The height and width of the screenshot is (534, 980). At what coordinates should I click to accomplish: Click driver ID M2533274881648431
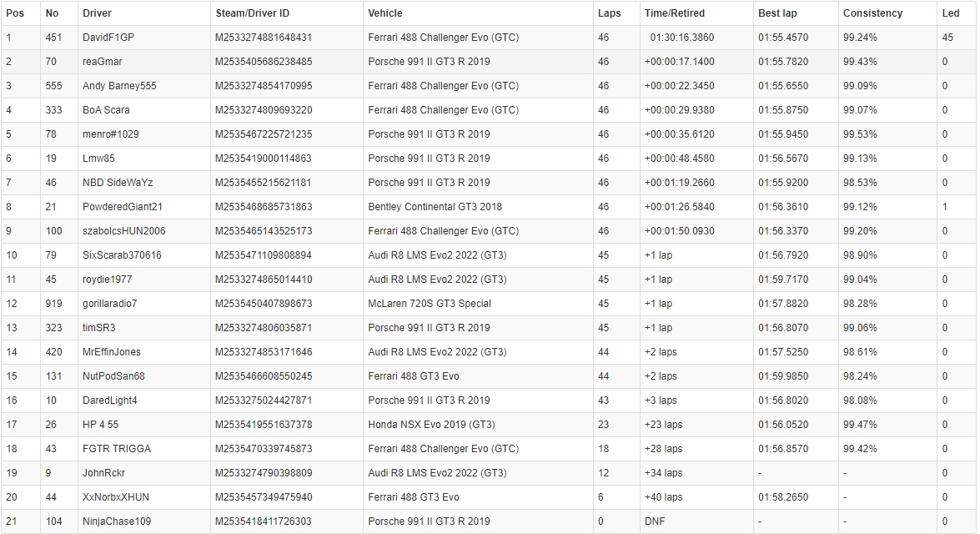tap(264, 38)
